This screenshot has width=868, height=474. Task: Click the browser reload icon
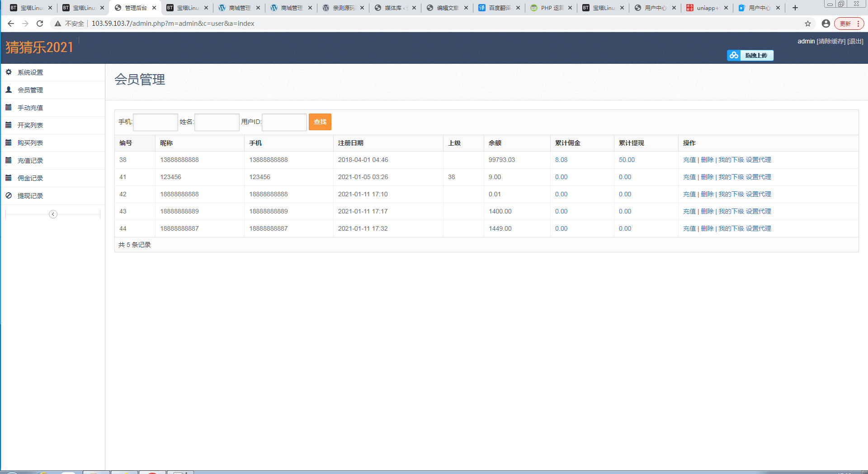pyautogui.click(x=40, y=24)
